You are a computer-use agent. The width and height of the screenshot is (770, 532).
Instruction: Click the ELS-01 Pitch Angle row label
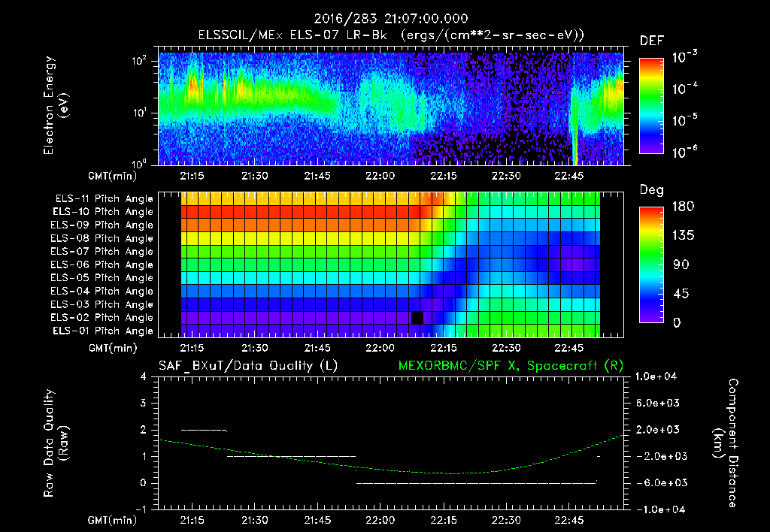pyautogui.click(x=102, y=331)
